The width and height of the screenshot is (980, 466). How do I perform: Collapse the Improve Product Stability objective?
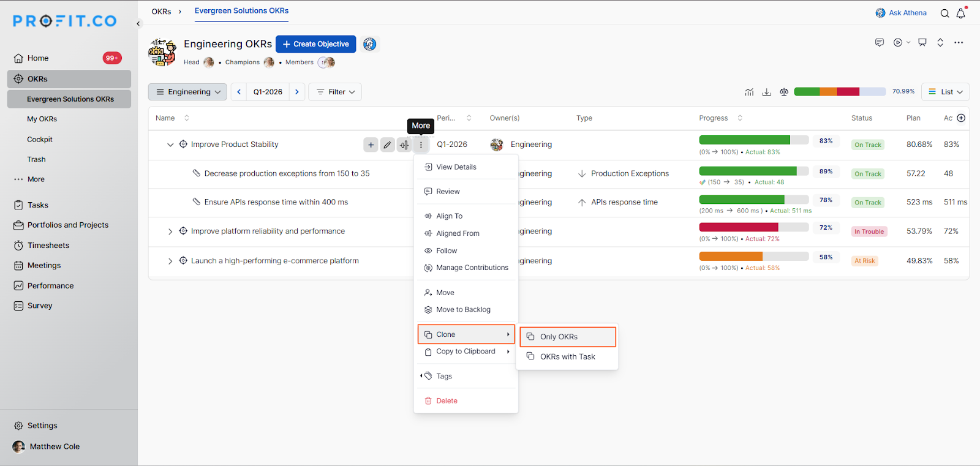[x=170, y=145]
